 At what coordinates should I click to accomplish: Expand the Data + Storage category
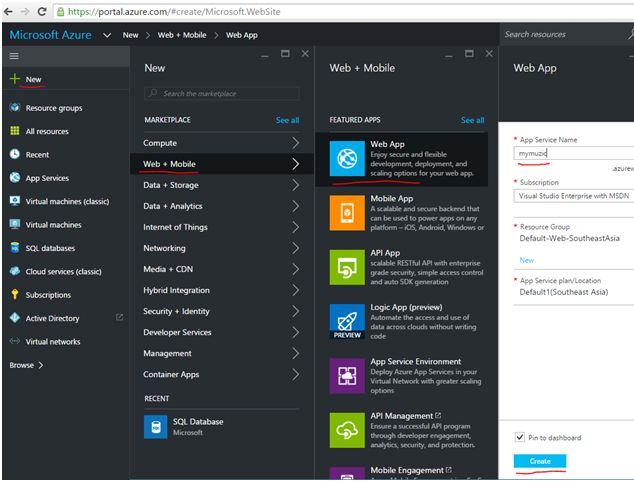pyautogui.click(x=222, y=185)
